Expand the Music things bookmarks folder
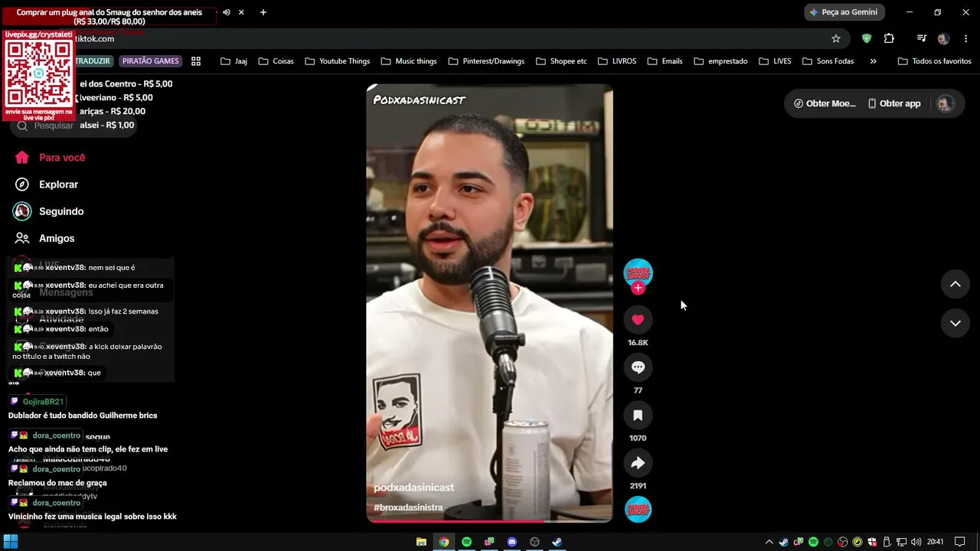 (409, 61)
